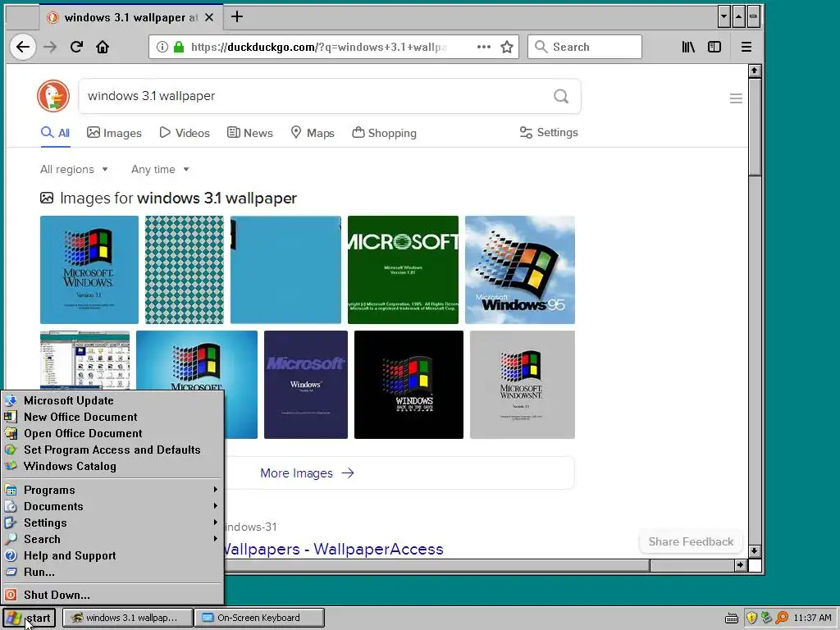Image resolution: width=840 pixels, height=630 pixels.
Task: Open the All regions dropdown
Action: coord(74,169)
